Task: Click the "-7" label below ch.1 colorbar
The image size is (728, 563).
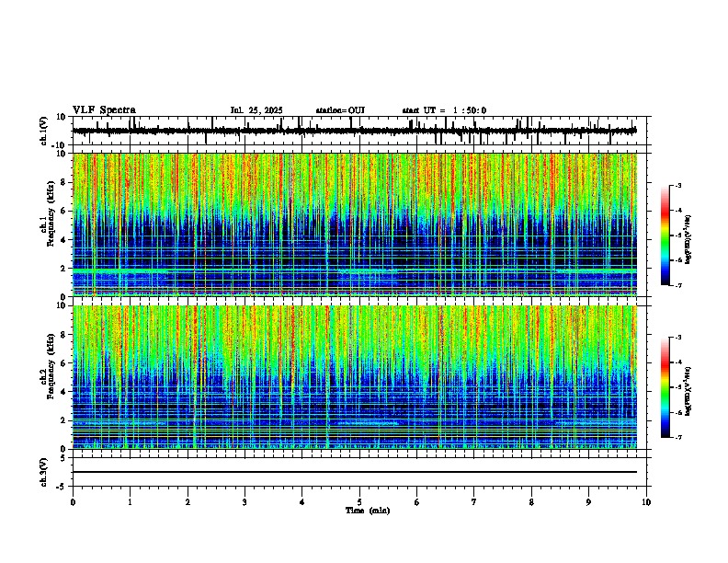Action: [x=678, y=285]
